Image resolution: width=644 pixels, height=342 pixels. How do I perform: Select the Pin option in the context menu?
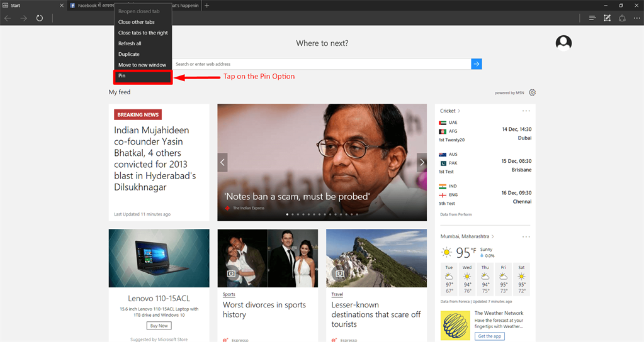(x=142, y=77)
